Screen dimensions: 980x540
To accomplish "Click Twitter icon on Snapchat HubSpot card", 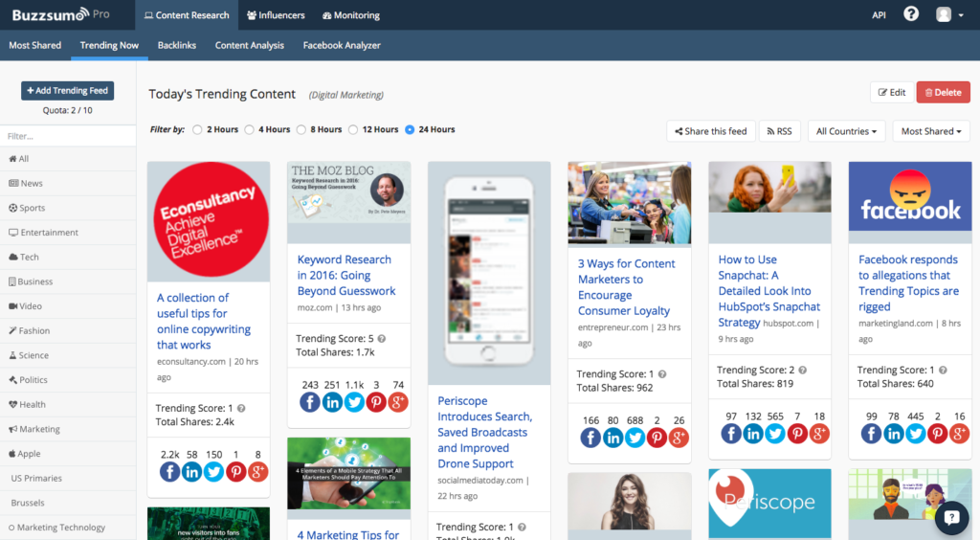I will (x=775, y=433).
